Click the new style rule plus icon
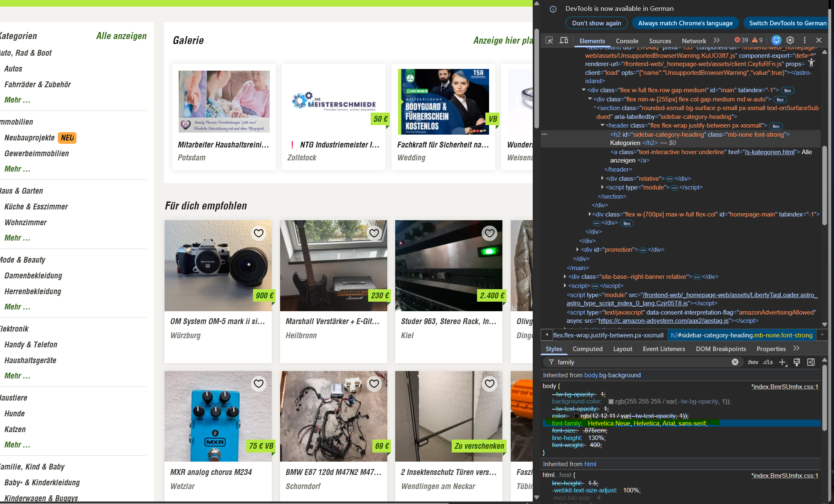This screenshot has height=504, width=834. tap(782, 362)
